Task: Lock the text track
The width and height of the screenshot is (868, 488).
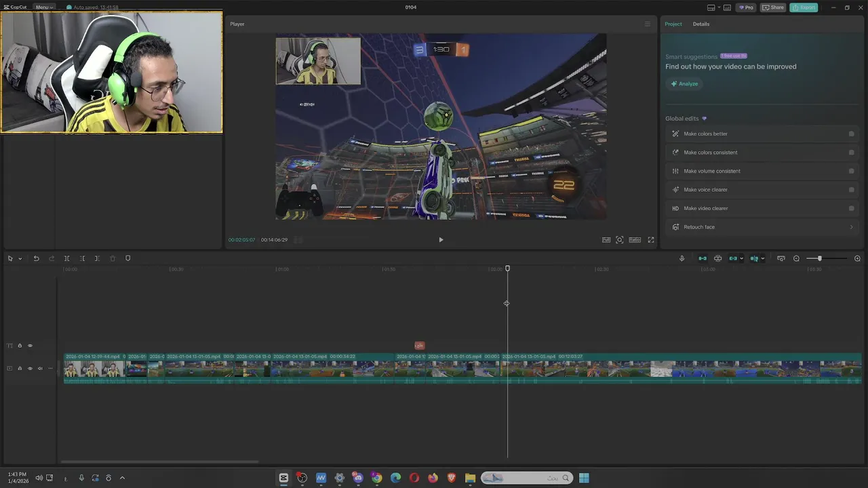Action: click(x=20, y=346)
